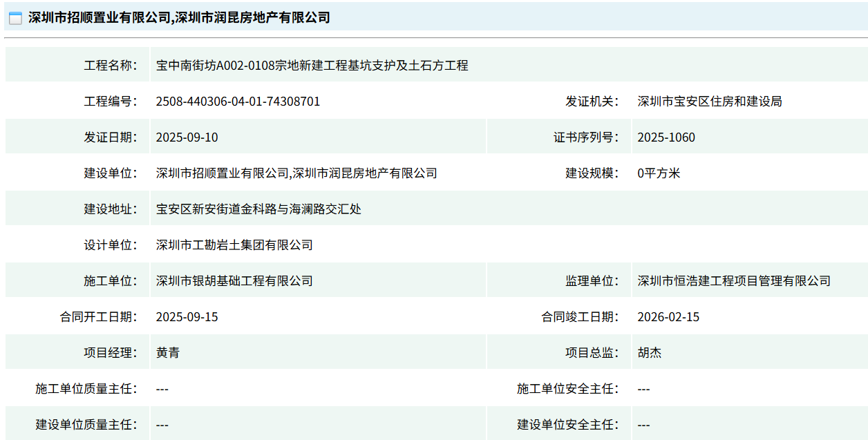The width and height of the screenshot is (868, 440).
Task: Select the dashes value beside 建设单位安全主任
Action: pos(643,425)
